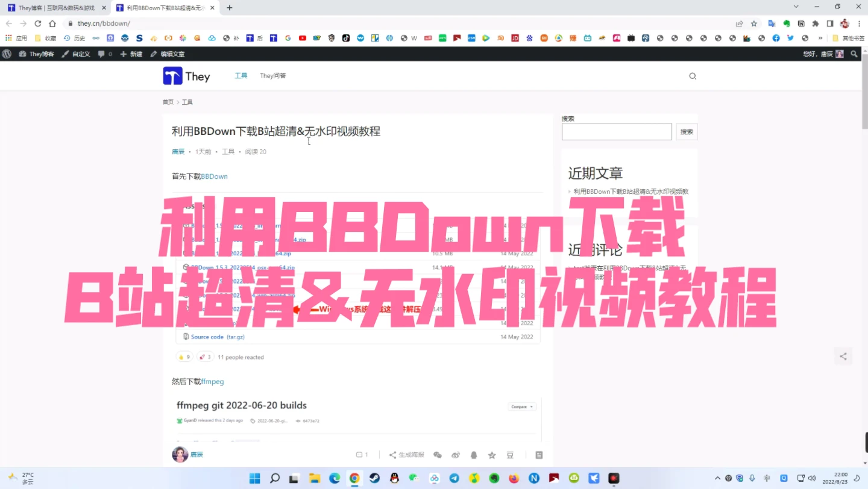The width and height of the screenshot is (868, 489).
Task: Open the Windows Start menu
Action: pos(255,478)
